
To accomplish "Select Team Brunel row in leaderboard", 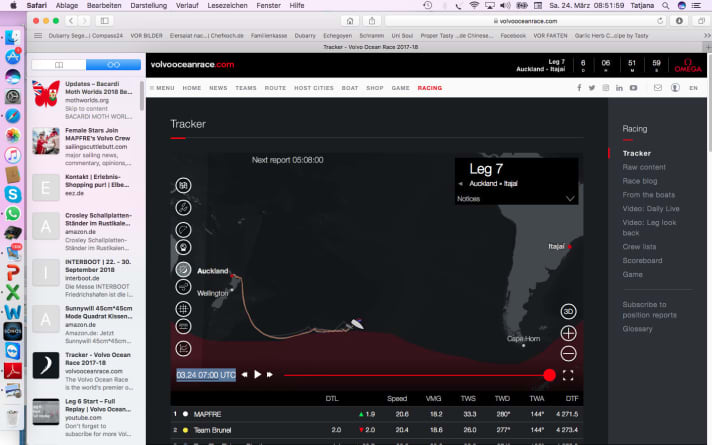I will 376,430.
